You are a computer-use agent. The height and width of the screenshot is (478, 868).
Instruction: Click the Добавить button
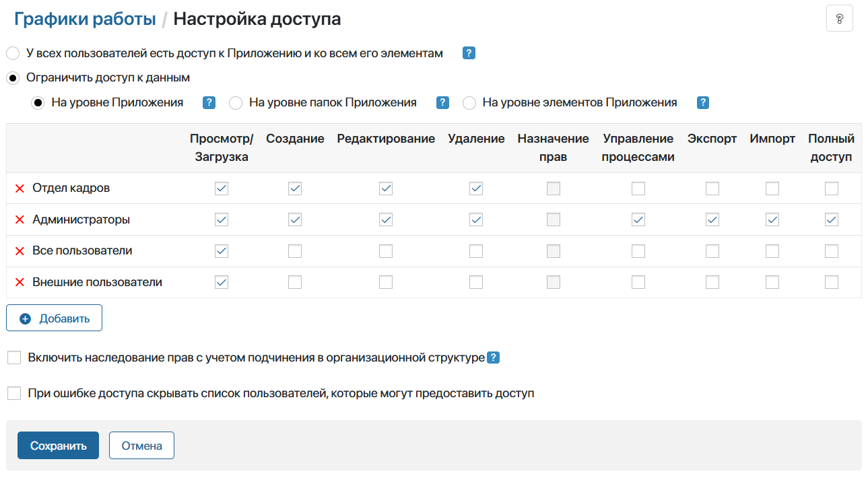tap(54, 318)
